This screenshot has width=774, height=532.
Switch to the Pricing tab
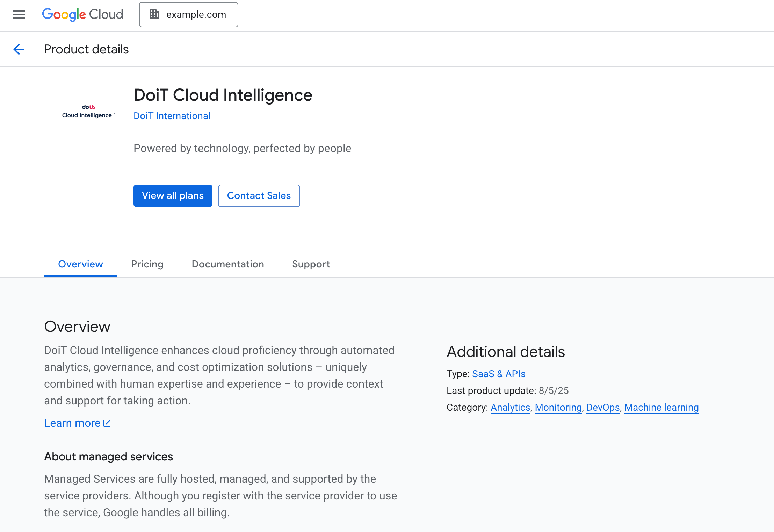coord(147,264)
